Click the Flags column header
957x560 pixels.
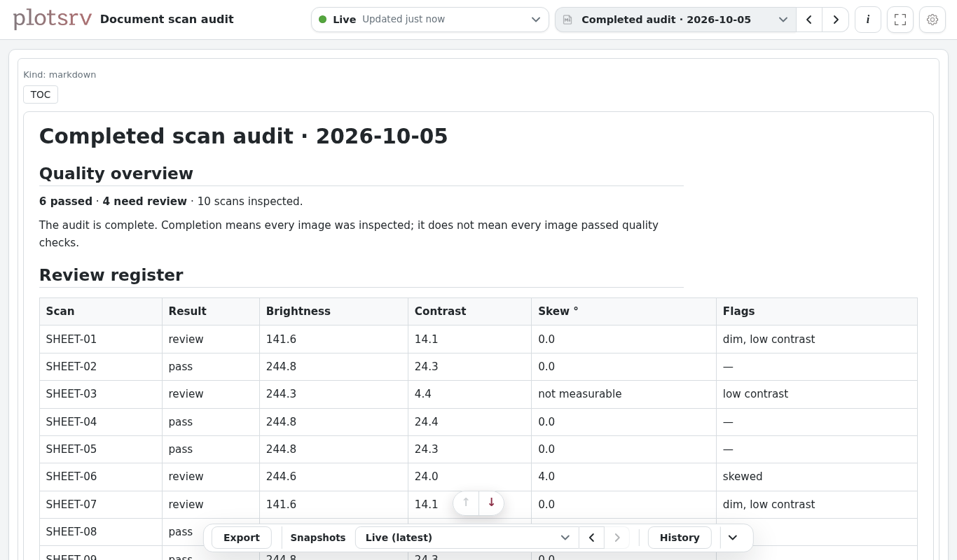tap(816, 311)
